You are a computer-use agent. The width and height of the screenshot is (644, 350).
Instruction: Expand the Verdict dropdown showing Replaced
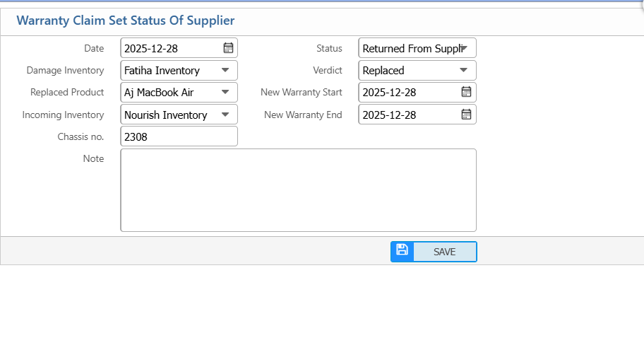[x=464, y=70]
